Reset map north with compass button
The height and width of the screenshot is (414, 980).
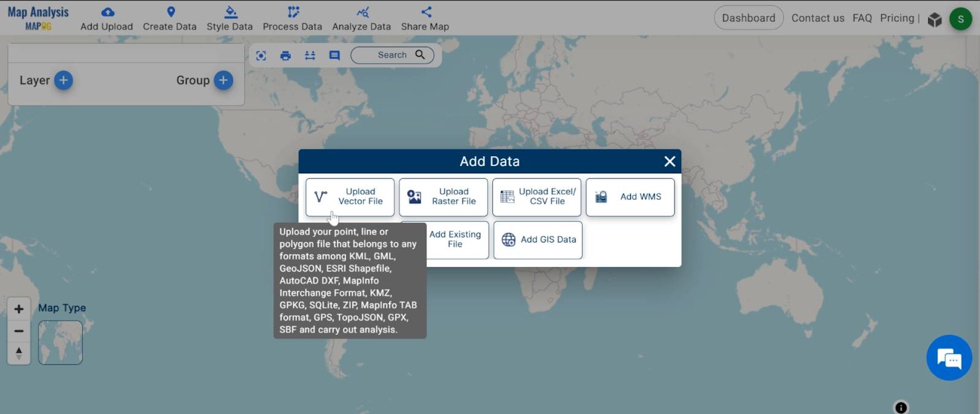pos(19,353)
